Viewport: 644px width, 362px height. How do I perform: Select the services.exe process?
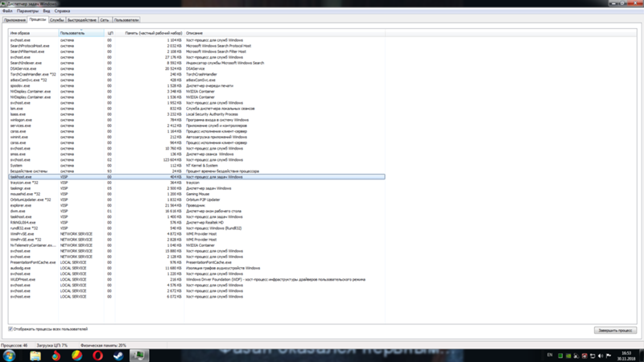tap(196, 126)
